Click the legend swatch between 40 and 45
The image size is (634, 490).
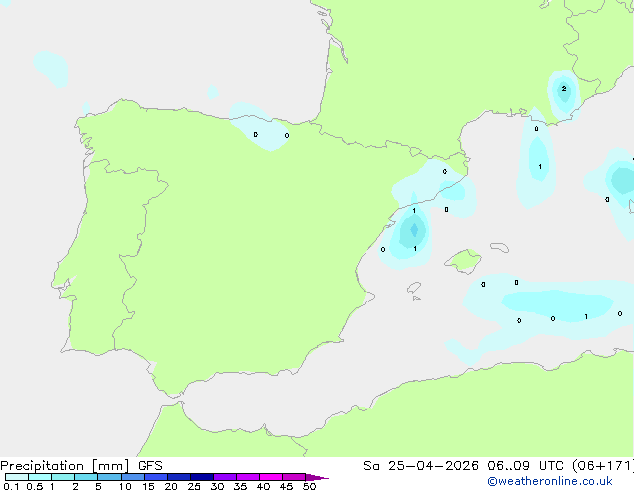271,477
